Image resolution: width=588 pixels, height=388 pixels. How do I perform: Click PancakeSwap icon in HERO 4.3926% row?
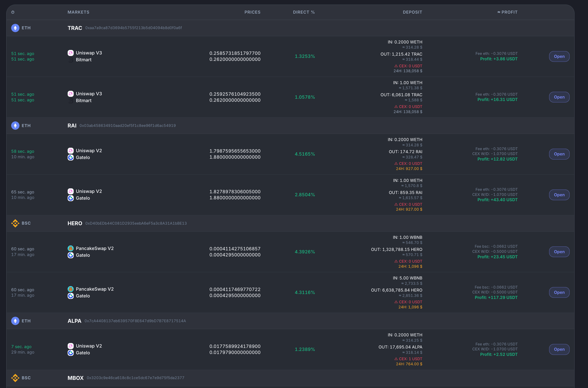pos(71,248)
